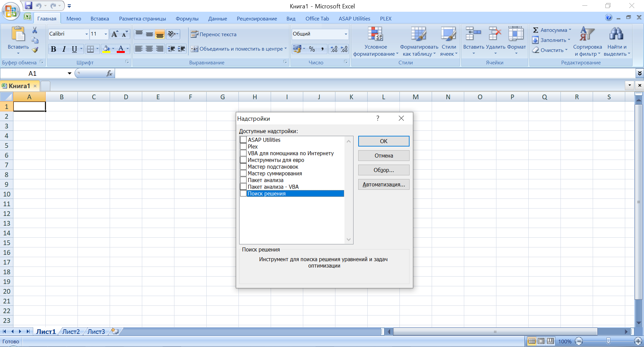The height and width of the screenshot is (347, 644).
Task: Click the Save floppy disk icon
Action: [29, 6]
